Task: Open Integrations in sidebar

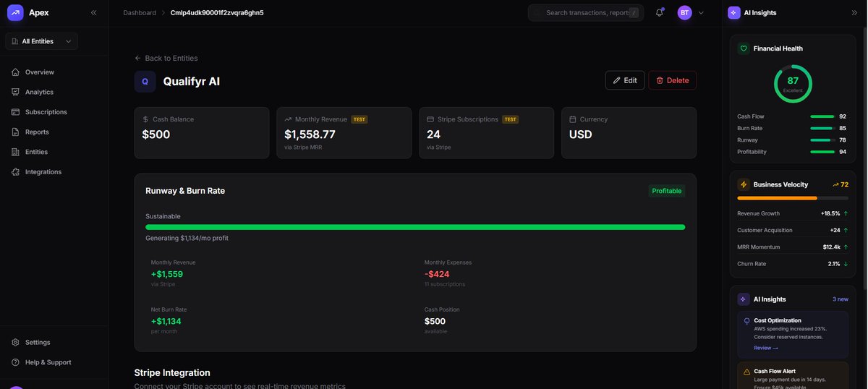Action: coord(54,171)
